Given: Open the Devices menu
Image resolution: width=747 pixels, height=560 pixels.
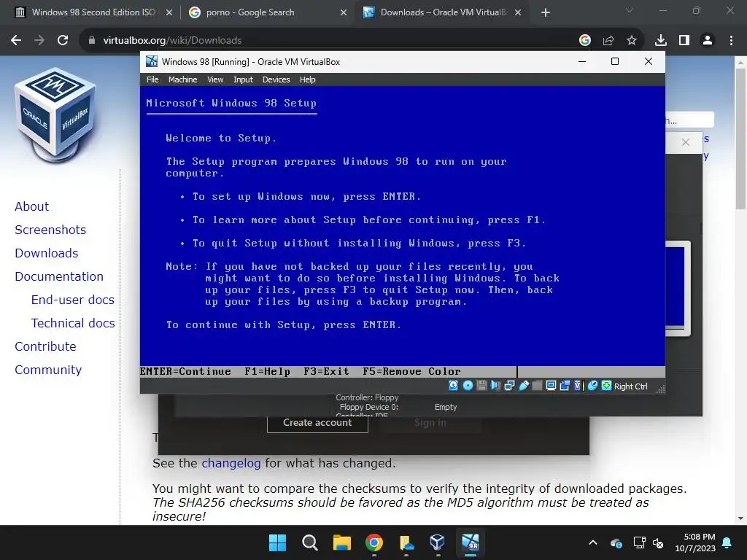Looking at the screenshot, I should (276, 79).
